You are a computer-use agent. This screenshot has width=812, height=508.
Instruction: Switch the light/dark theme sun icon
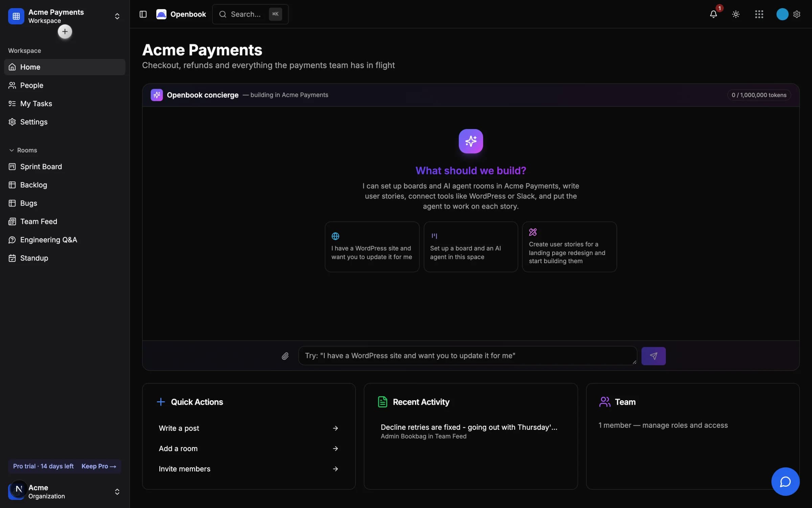point(736,14)
